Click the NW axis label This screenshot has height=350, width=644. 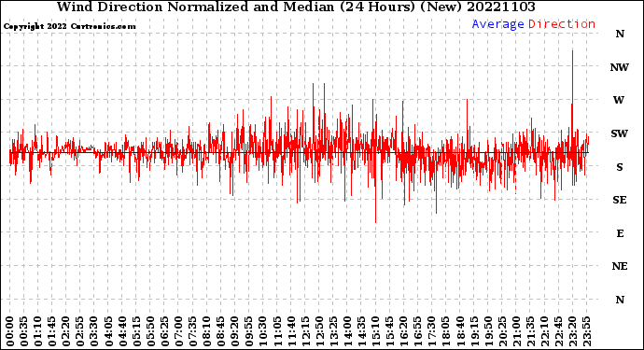point(620,67)
